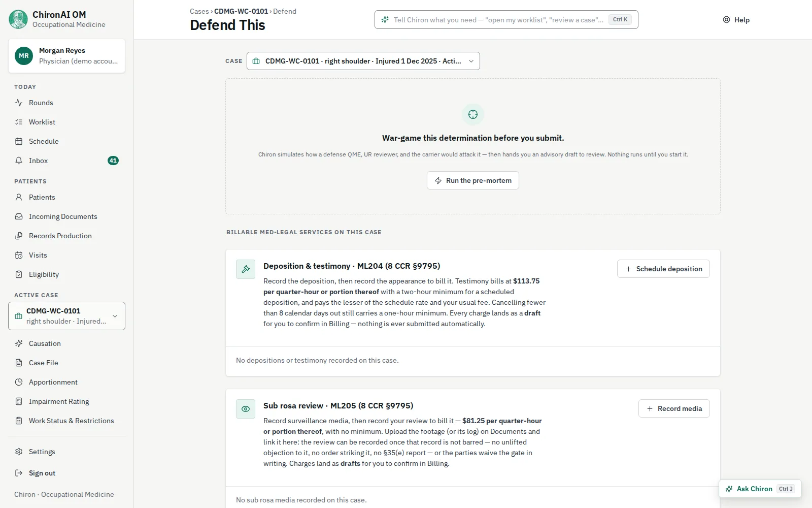Click the Inbox bell icon
Image resolution: width=812 pixels, height=508 pixels.
(19, 161)
